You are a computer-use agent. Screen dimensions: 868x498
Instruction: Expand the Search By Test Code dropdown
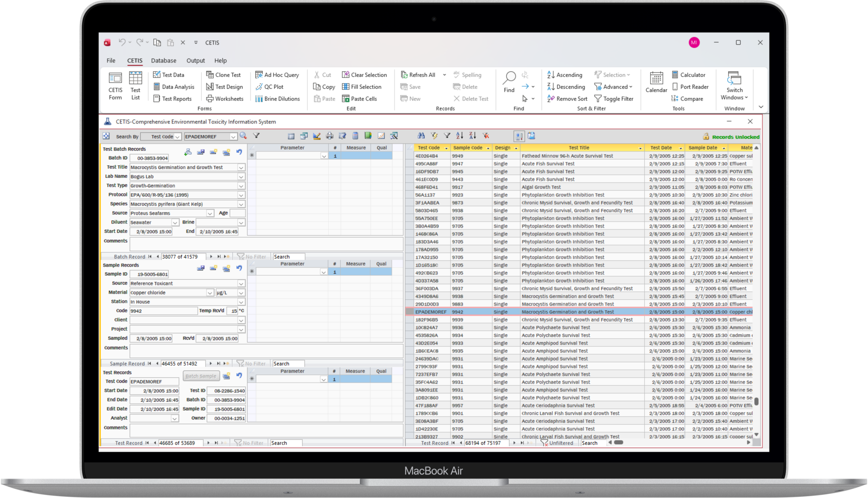point(178,137)
